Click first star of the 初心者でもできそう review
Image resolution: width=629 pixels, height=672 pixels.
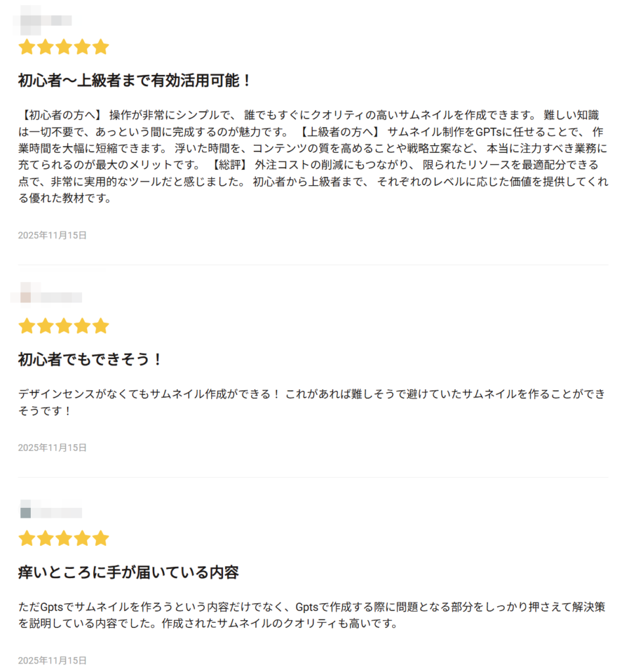coord(26,326)
